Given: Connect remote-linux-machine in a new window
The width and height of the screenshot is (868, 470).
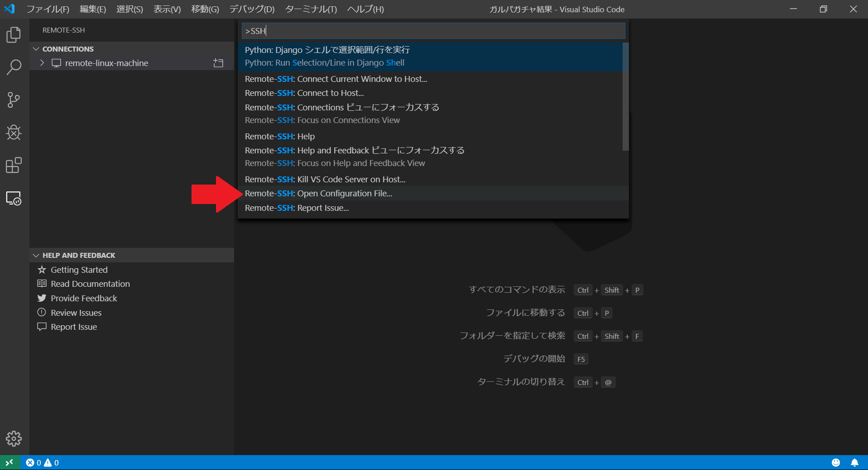Looking at the screenshot, I should coord(218,63).
